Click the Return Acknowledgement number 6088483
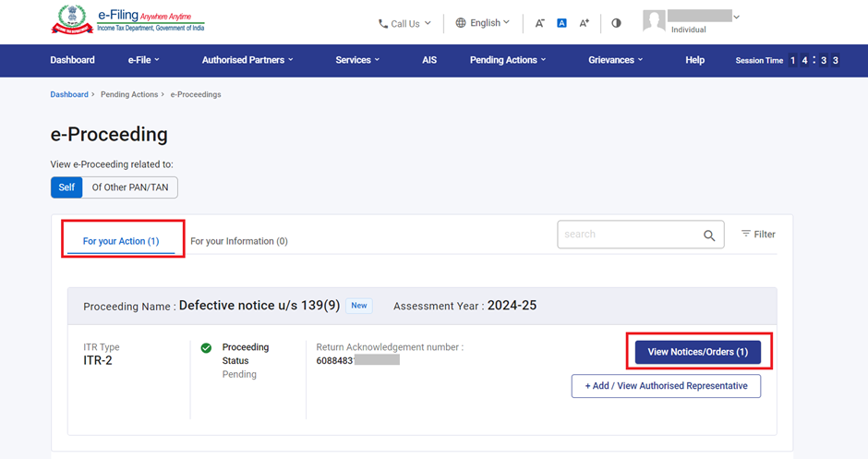This screenshot has height=459, width=868. 335,360
